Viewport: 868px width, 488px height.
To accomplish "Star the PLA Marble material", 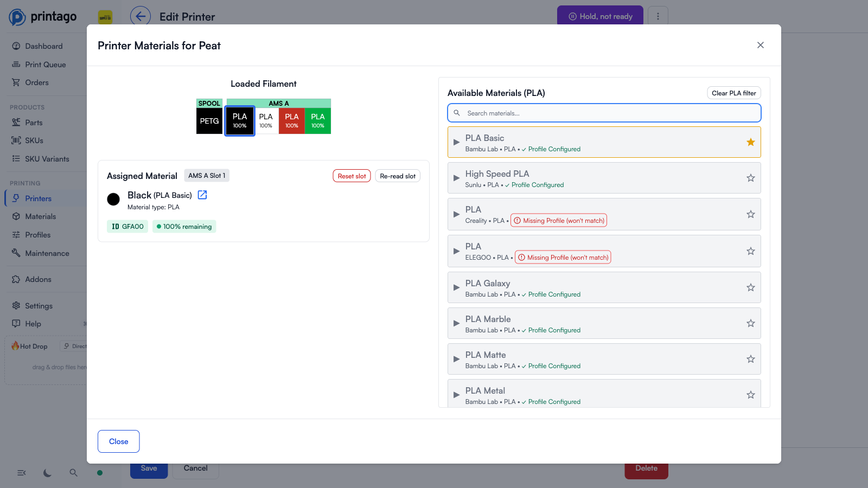I will pos(751,323).
